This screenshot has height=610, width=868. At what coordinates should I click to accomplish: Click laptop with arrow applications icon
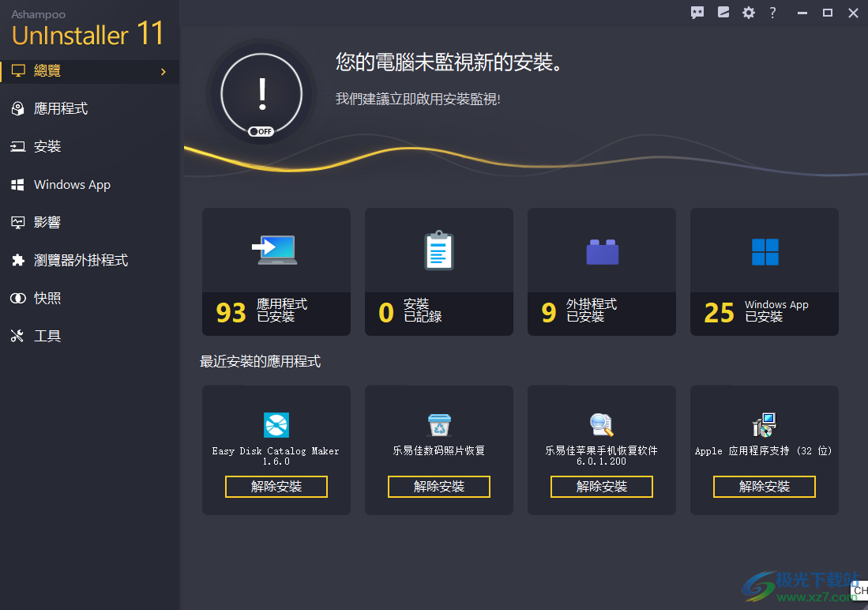coord(275,250)
